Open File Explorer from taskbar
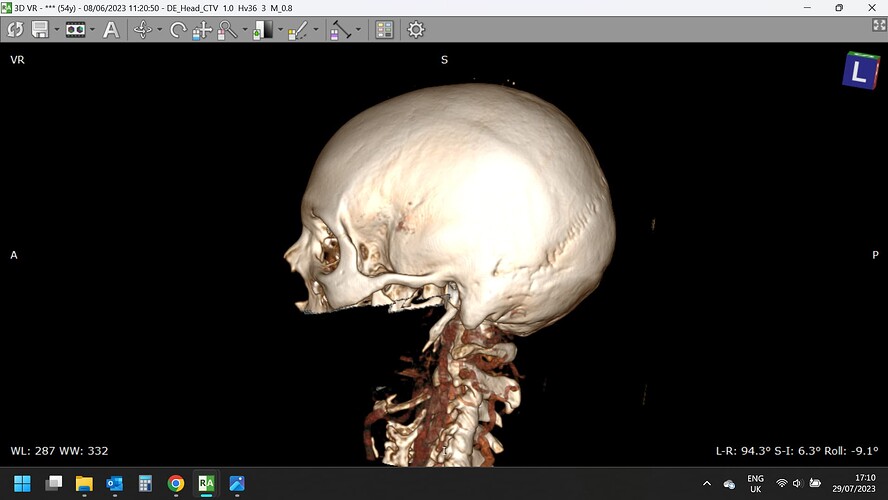This screenshot has width=888, height=500. (84, 484)
